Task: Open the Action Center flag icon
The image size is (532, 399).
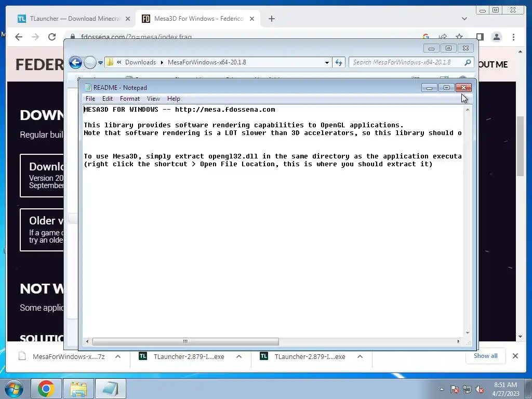Action: point(455,389)
